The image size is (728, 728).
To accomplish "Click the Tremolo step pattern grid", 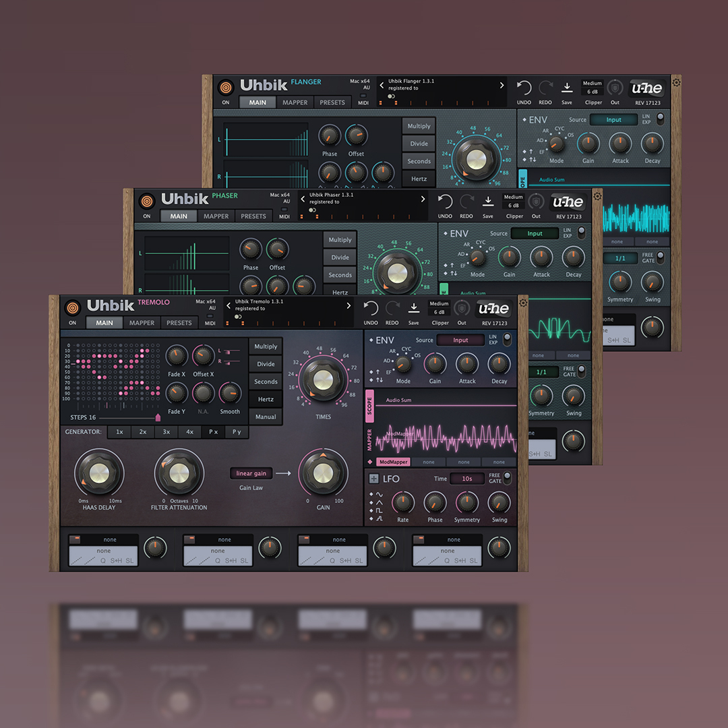I will pyautogui.click(x=118, y=372).
